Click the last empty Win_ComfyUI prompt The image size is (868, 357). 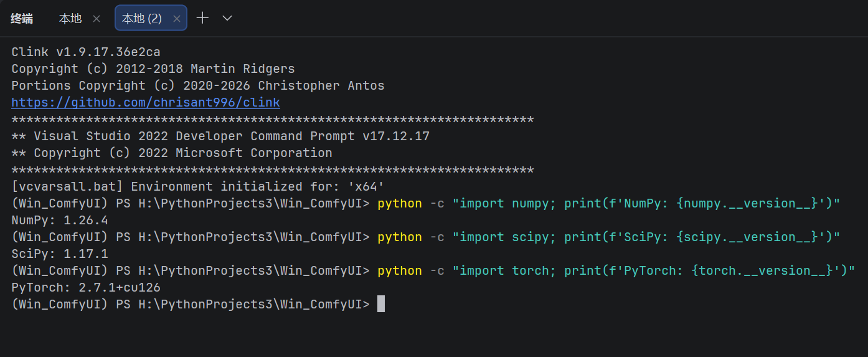[x=191, y=304]
